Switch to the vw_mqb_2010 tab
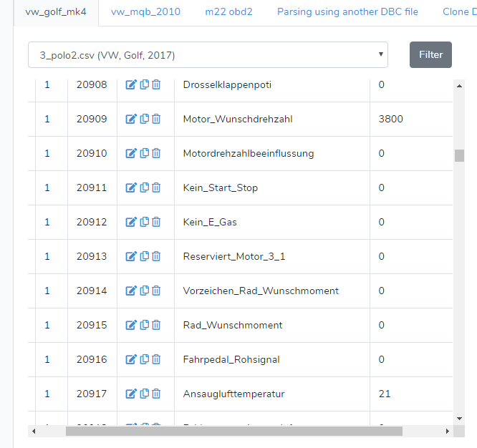This screenshot has width=477, height=448. pyautogui.click(x=145, y=12)
